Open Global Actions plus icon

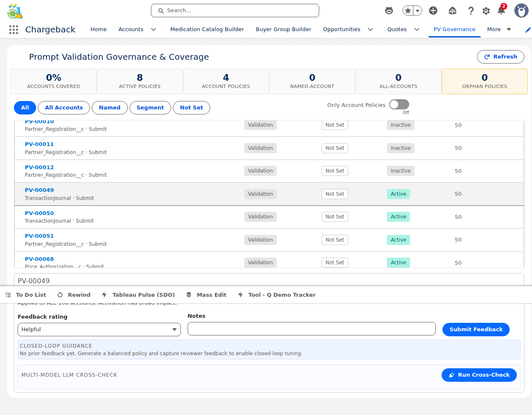(433, 11)
